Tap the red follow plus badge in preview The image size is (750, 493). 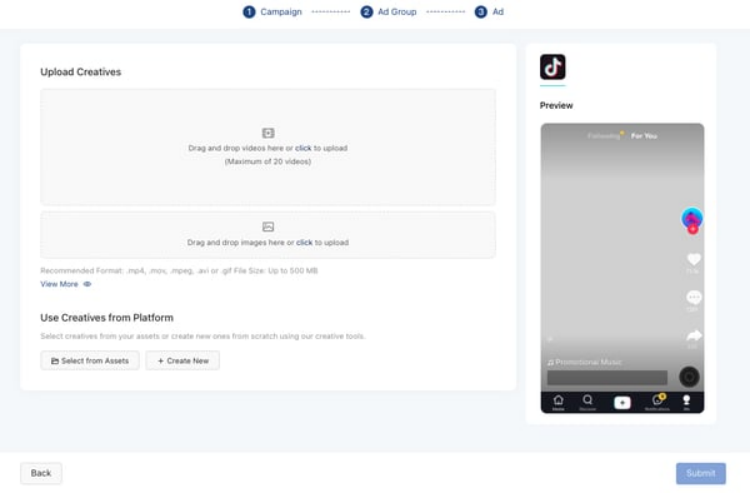(x=693, y=230)
